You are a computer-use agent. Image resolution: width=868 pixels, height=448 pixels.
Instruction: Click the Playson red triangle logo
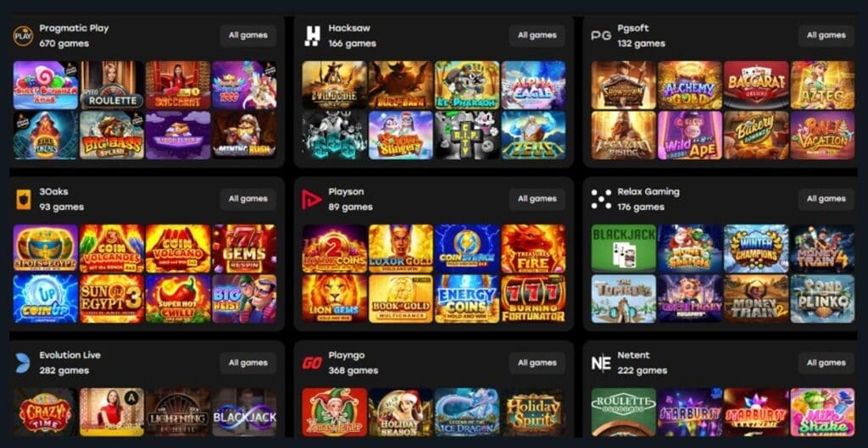[x=312, y=200]
